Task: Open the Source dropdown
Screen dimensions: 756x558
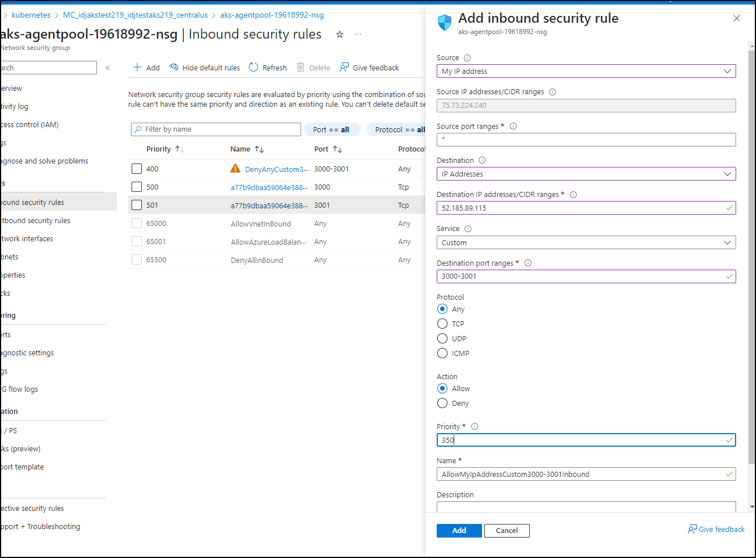Action: tap(586, 71)
